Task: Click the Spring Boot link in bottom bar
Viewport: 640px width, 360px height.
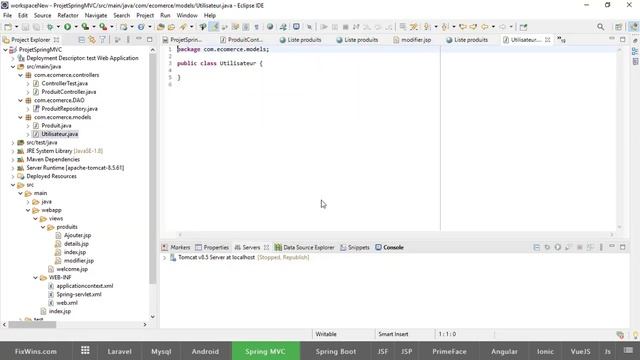Action: (x=336, y=351)
